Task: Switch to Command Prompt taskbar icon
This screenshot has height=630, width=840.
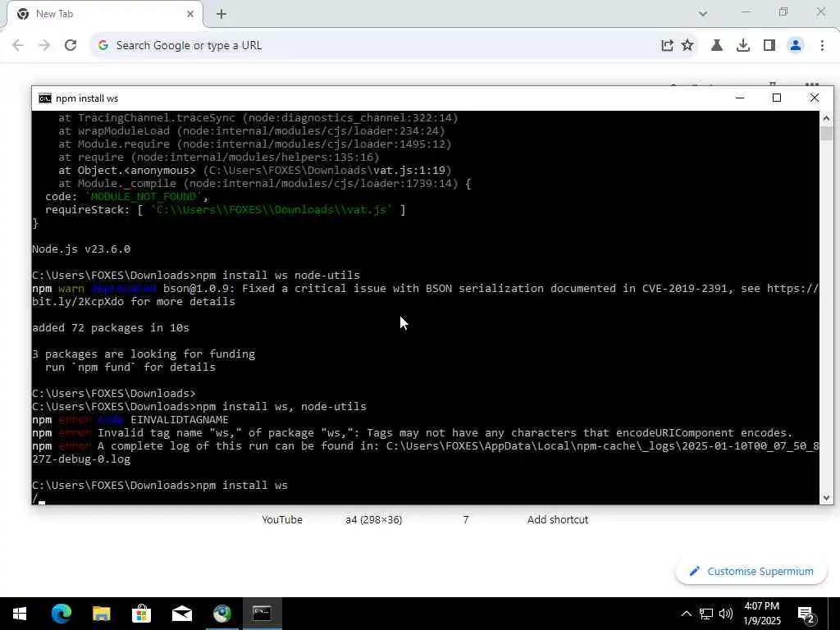Action: pos(262,614)
